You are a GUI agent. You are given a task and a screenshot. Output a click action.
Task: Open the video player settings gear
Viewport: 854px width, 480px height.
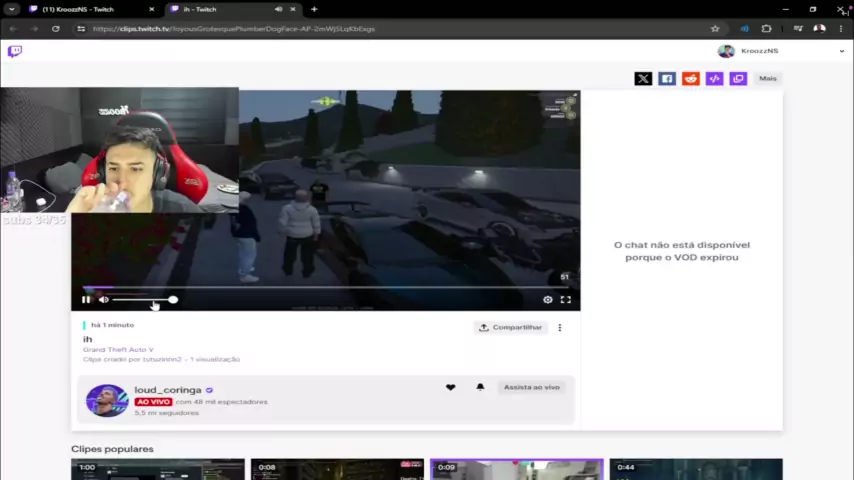pyautogui.click(x=547, y=300)
